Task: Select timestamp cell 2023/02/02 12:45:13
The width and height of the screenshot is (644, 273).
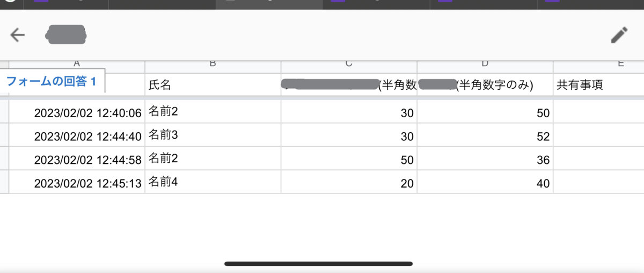Action: [77, 182]
